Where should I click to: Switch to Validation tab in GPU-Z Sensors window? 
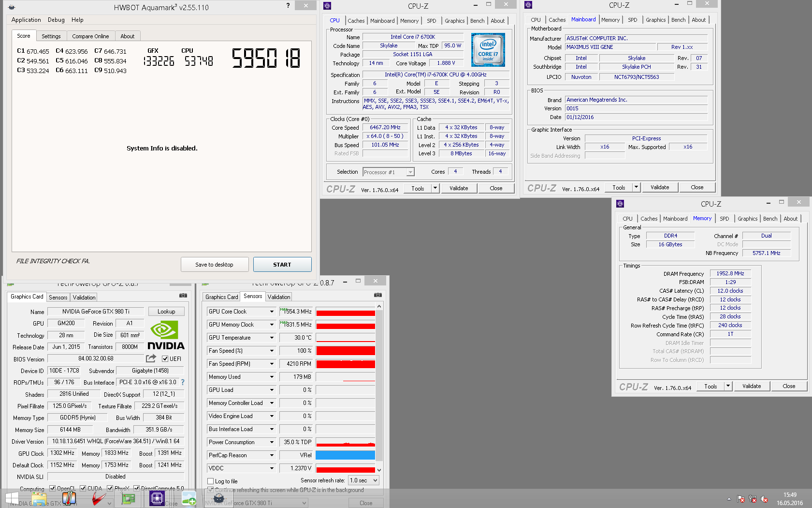(279, 297)
